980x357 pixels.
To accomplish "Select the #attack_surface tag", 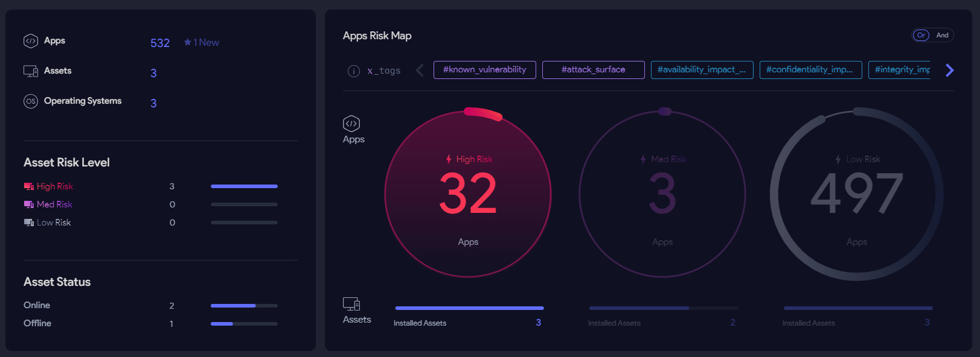I will [x=593, y=70].
